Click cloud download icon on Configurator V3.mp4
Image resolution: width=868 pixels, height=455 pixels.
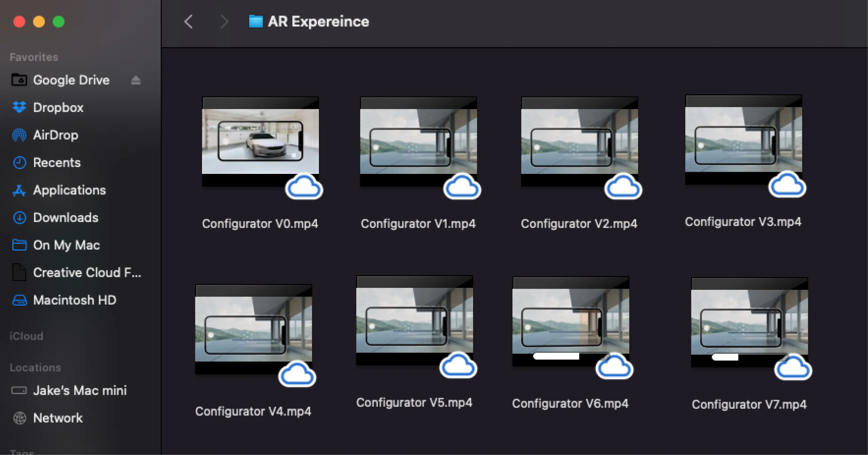tap(787, 185)
